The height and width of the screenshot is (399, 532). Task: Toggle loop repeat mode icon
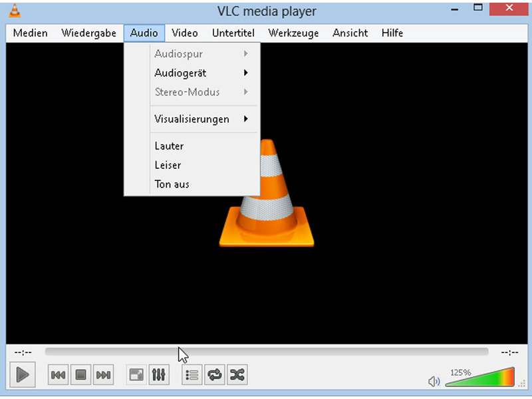[214, 374]
